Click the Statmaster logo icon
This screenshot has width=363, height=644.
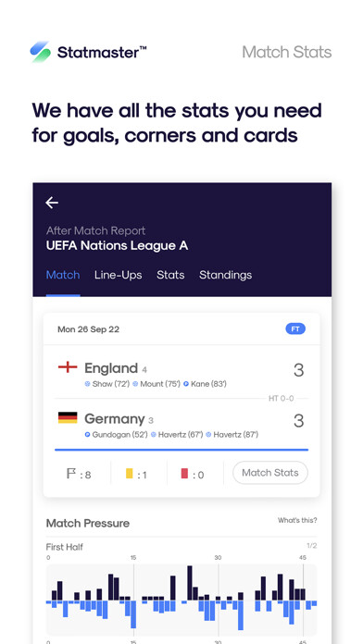point(41,52)
